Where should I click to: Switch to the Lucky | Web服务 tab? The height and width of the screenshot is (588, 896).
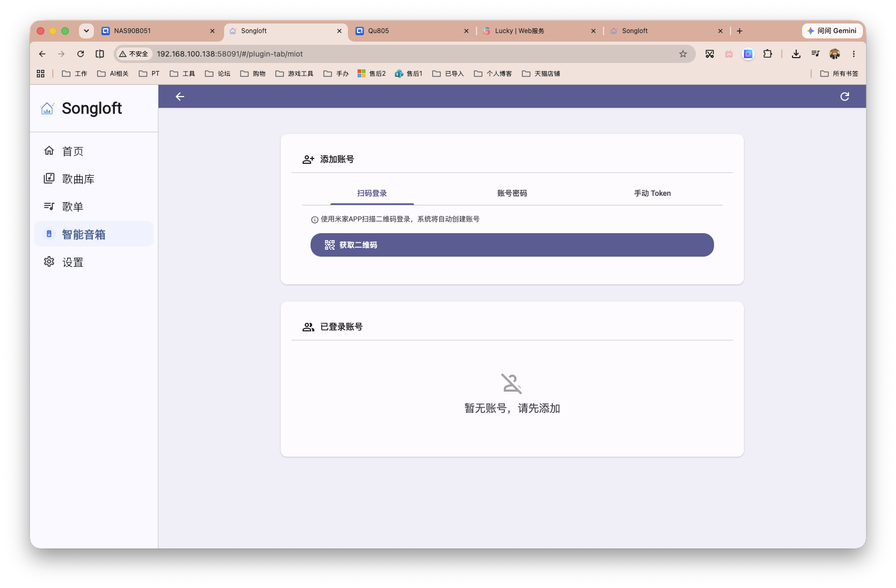539,31
